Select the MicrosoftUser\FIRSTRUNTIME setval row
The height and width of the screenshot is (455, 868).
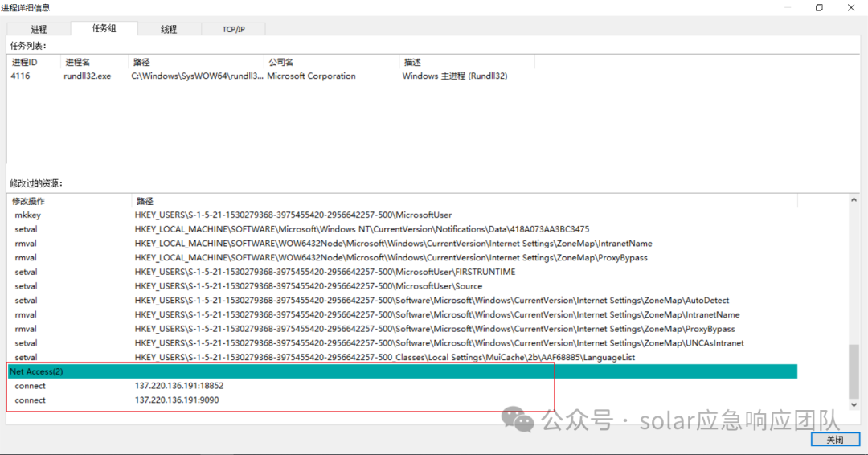[x=403, y=272]
